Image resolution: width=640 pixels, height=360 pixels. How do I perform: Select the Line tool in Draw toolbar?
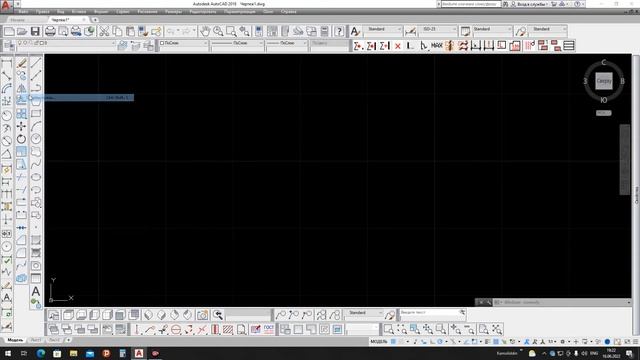pos(36,63)
